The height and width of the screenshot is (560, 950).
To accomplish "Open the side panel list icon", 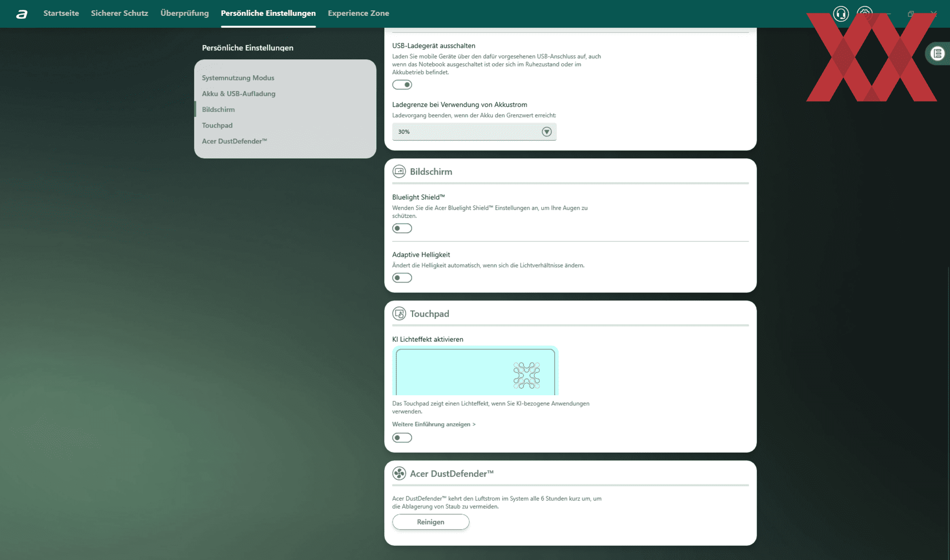I will click(x=937, y=53).
